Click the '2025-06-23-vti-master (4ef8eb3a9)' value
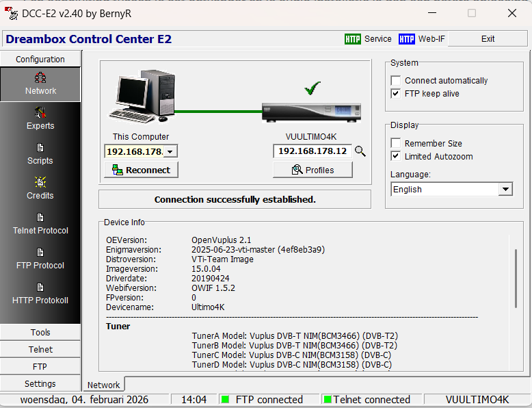The width and height of the screenshot is (532, 408). coord(258,250)
